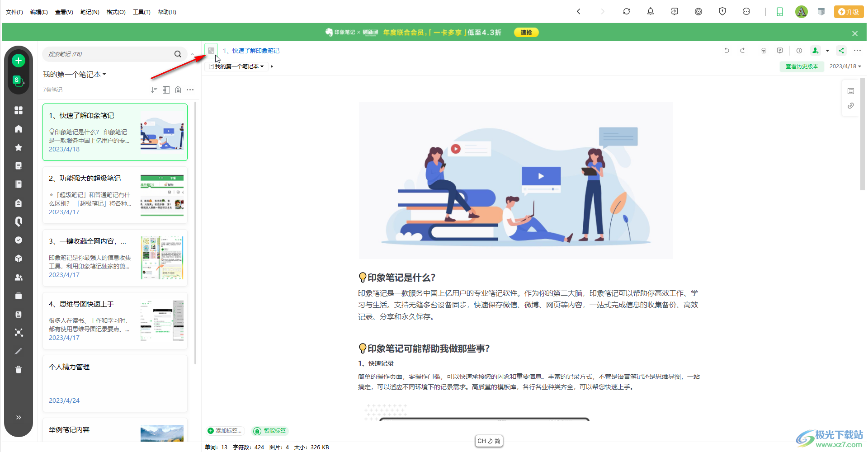Open the super note icon below plus
Screen dimensions: 868x452
19,81
